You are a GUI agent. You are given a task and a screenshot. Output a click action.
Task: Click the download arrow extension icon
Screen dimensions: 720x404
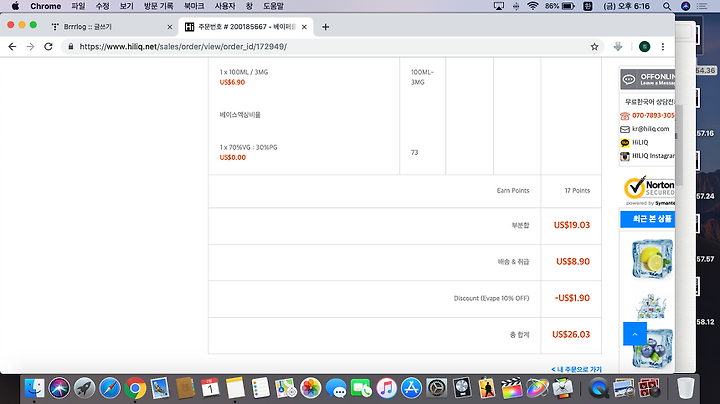pyautogui.click(x=618, y=46)
